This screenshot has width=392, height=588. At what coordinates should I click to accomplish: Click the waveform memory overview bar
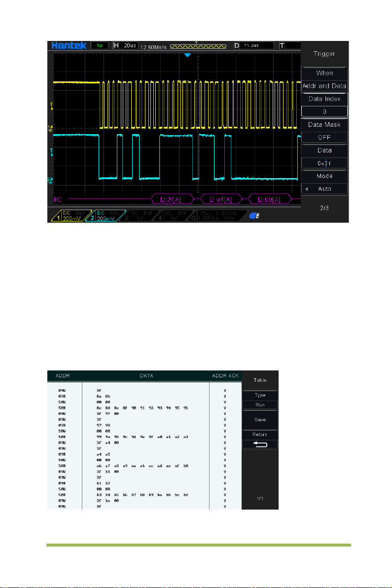198,46
